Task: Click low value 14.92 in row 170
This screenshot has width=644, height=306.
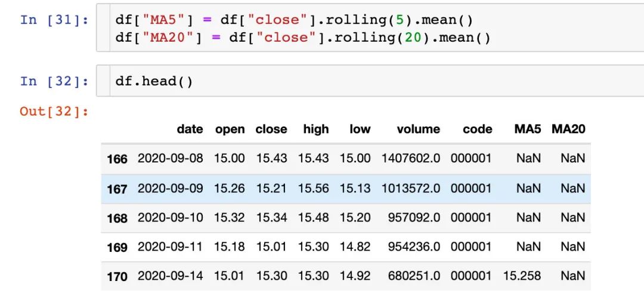Action: pyautogui.click(x=355, y=276)
